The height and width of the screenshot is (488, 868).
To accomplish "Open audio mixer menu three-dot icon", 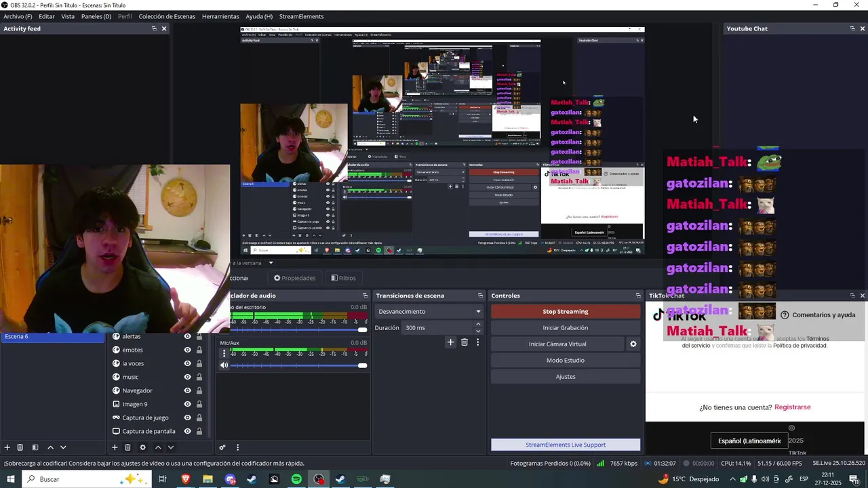I will [x=237, y=447].
